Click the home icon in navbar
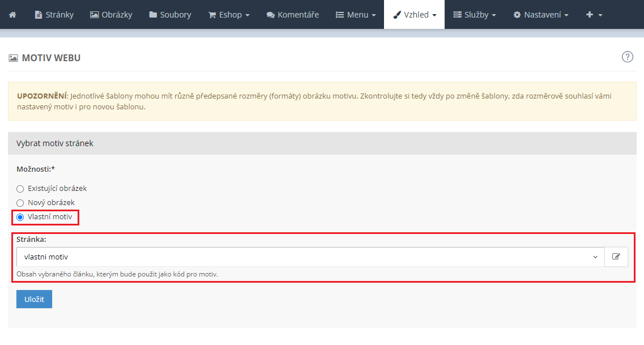 pos(12,15)
